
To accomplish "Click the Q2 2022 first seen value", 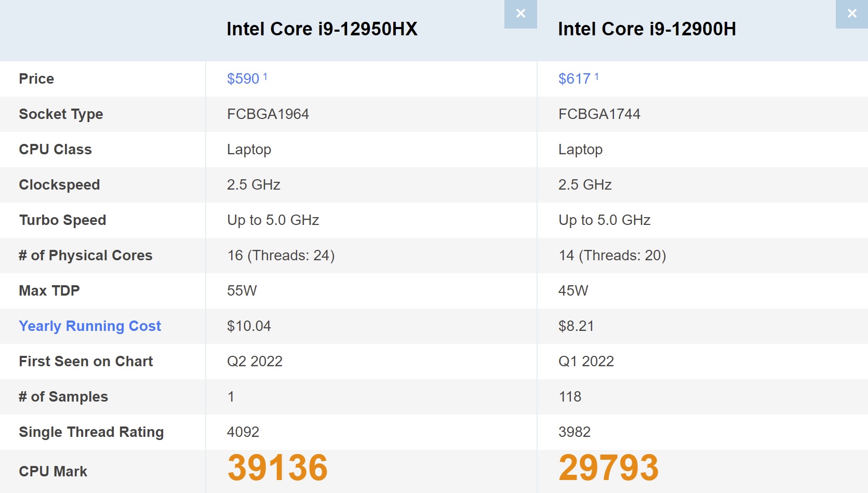I will [x=255, y=361].
